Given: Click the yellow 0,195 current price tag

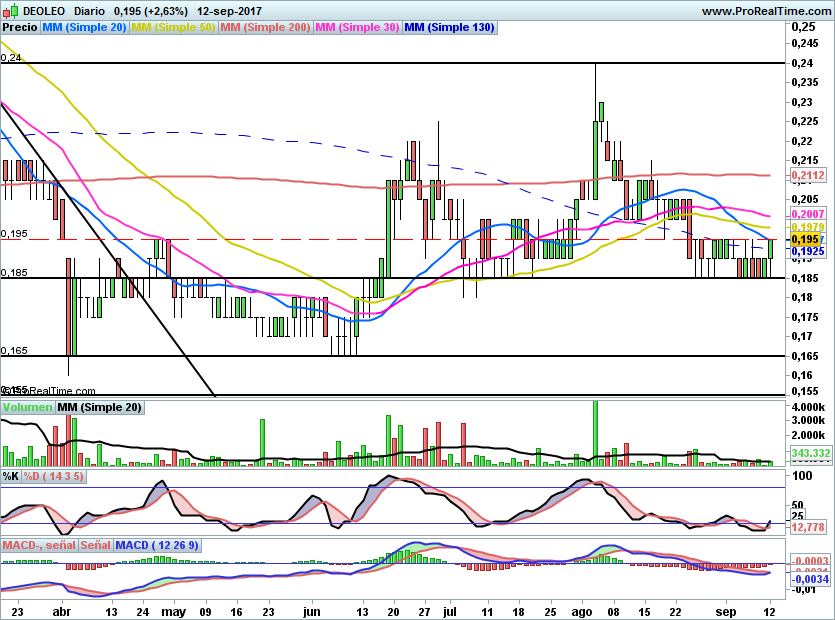Looking at the screenshot, I should click(806, 240).
